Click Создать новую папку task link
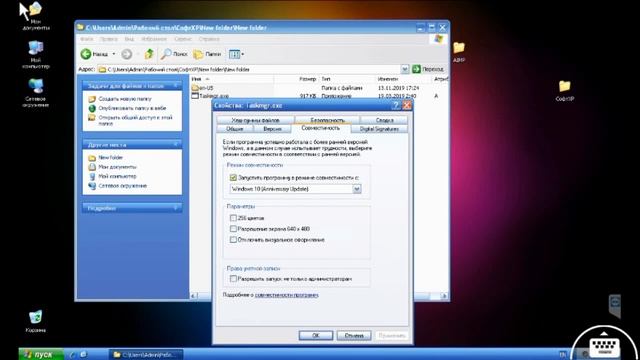 pos(124,99)
